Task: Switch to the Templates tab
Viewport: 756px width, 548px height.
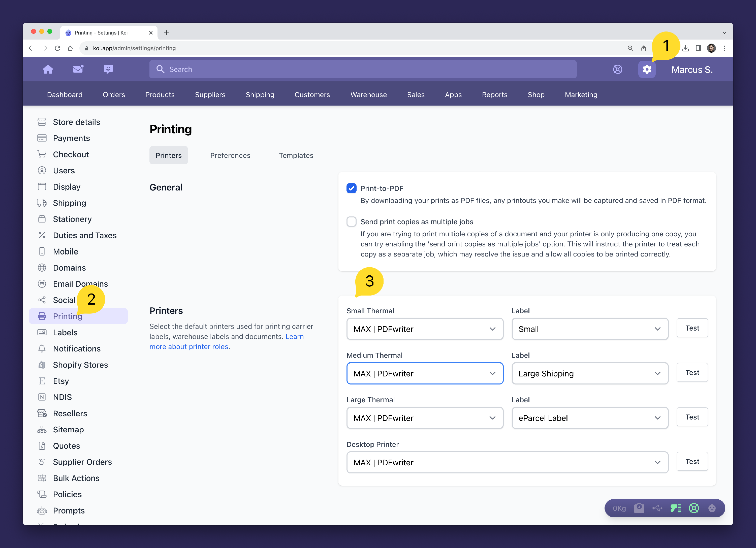Action: [x=296, y=155]
